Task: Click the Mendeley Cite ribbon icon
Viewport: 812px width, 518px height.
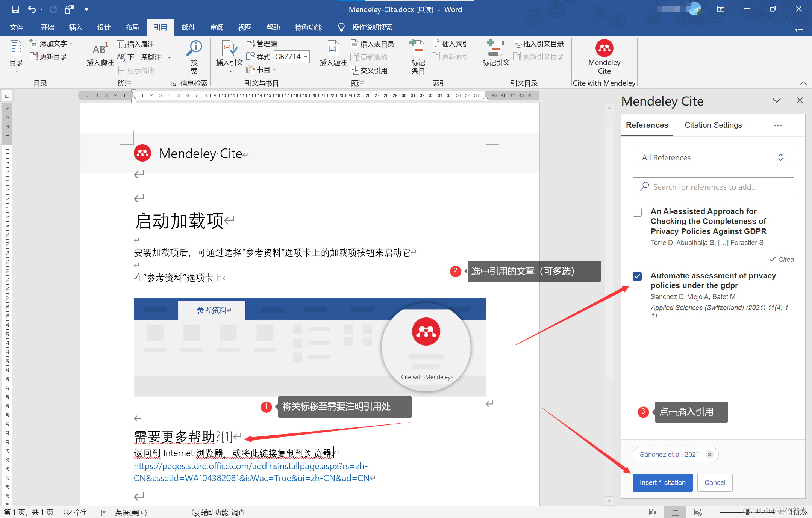Action: click(604, 48)
